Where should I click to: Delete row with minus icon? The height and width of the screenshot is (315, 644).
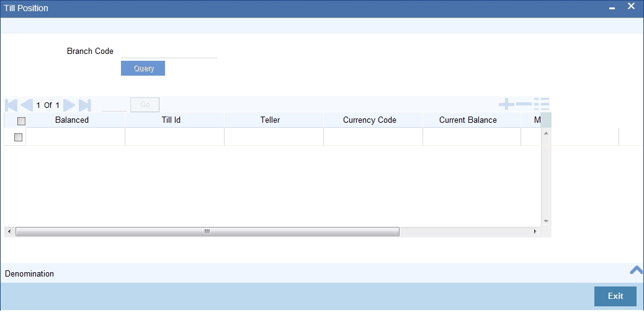click(524, 104)
